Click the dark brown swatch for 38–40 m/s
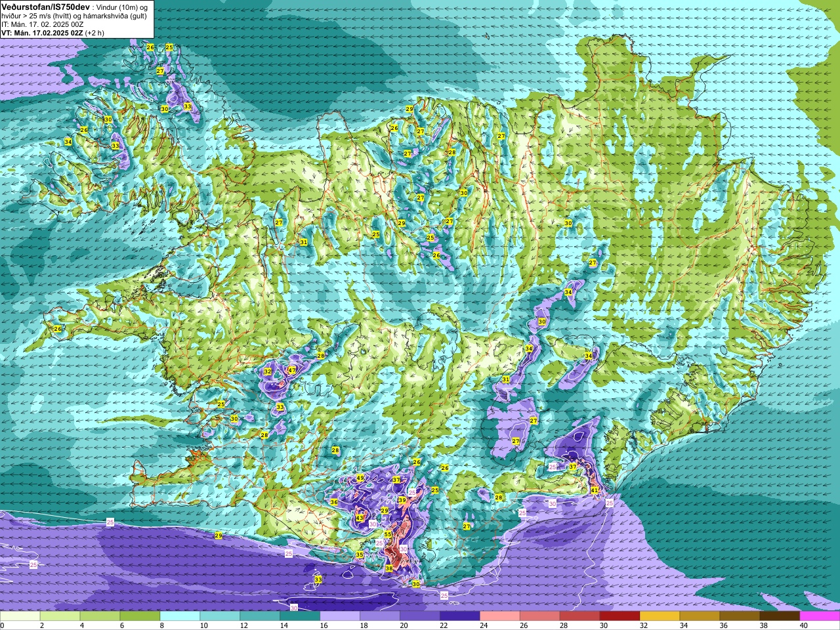Viewport: 840px width, 630px height. tap(781, 616)
